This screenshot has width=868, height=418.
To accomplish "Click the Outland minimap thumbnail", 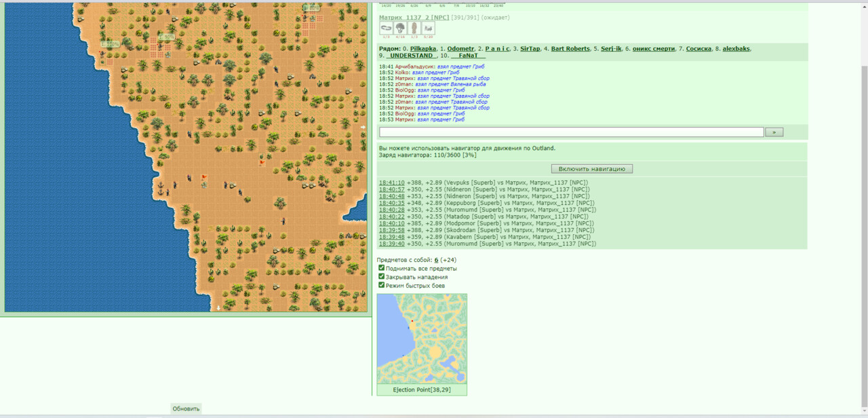I will 422,339.
